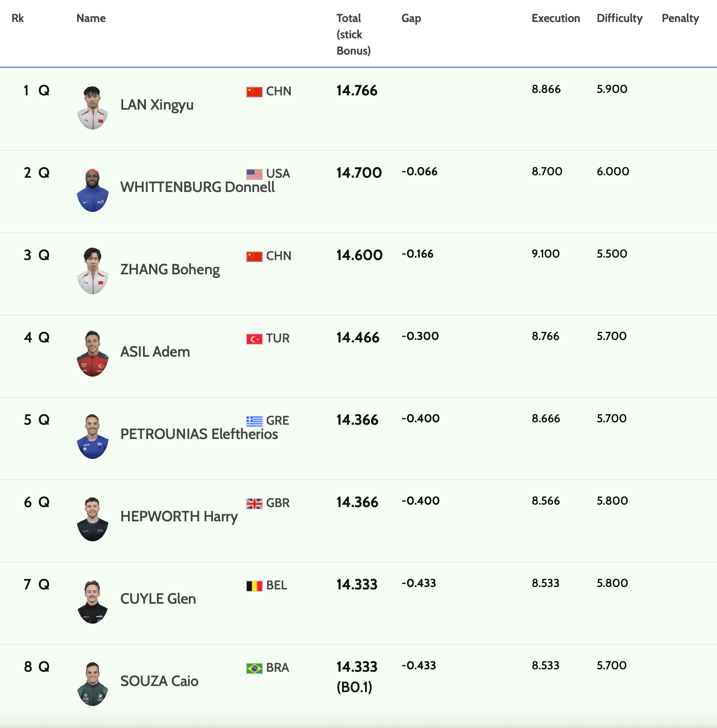
Task: Click the Penalty column header
Action: click(x=680, y=18)
